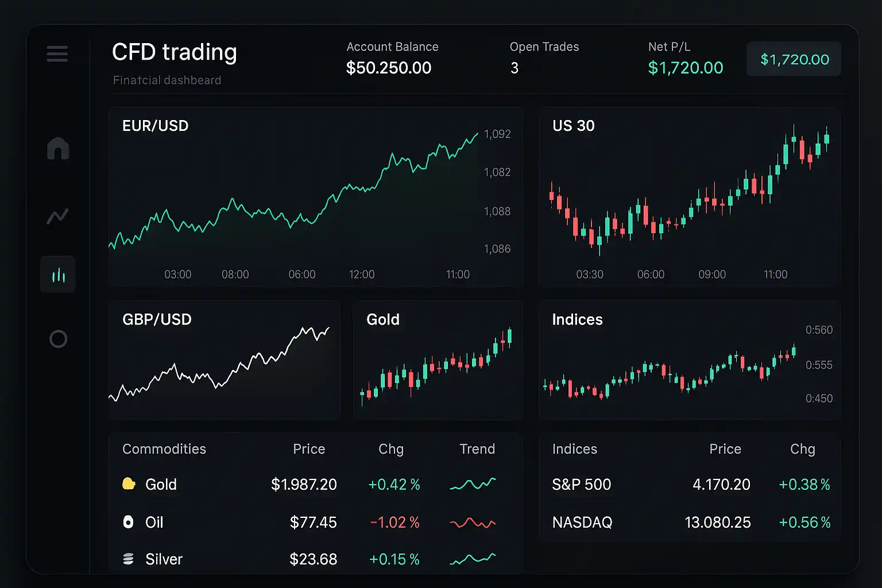Open the line chart trends sidebar icon
882x588 pixels.
coord(57,216)
